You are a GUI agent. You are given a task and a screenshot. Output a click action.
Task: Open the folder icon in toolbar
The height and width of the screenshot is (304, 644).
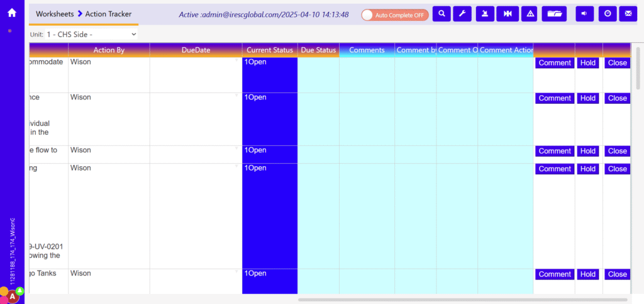(554, 14)
